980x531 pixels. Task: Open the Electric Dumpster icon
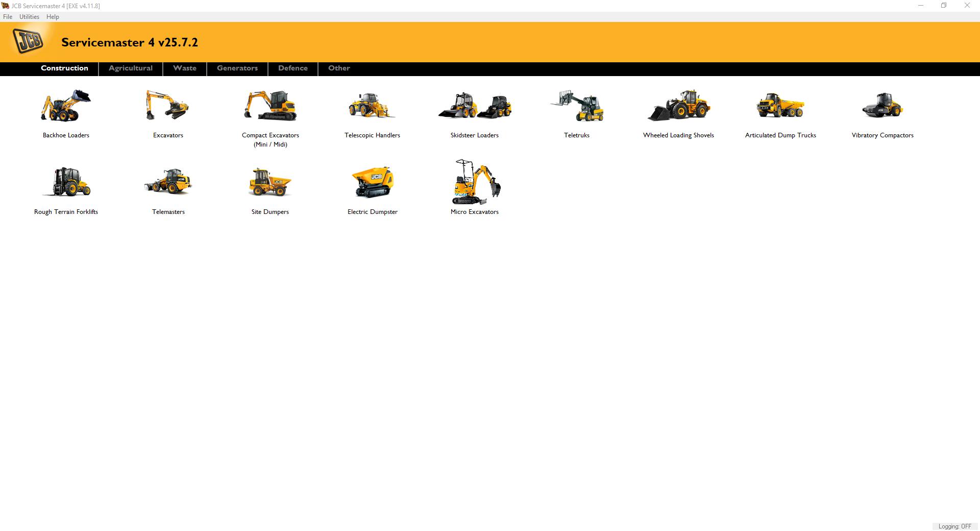coord(372,182)
